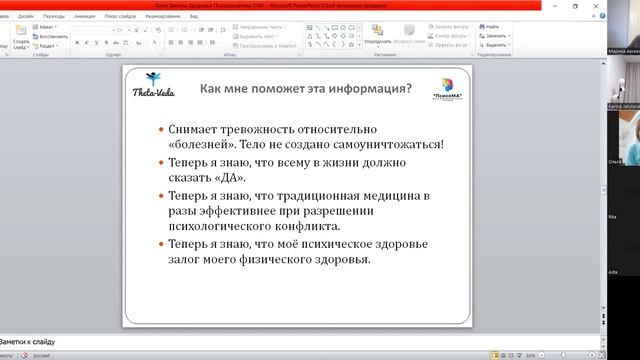The image size is (640, 360).
Task: Open Контур фигуры (Shape Outline) dropdown
Action: coord(449,36)
